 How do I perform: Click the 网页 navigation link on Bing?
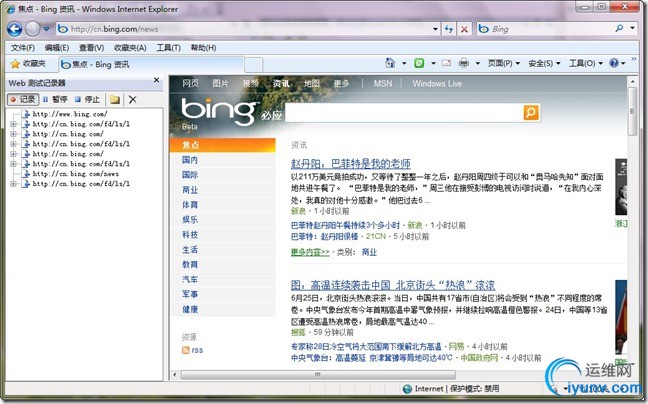pos(191,83)
